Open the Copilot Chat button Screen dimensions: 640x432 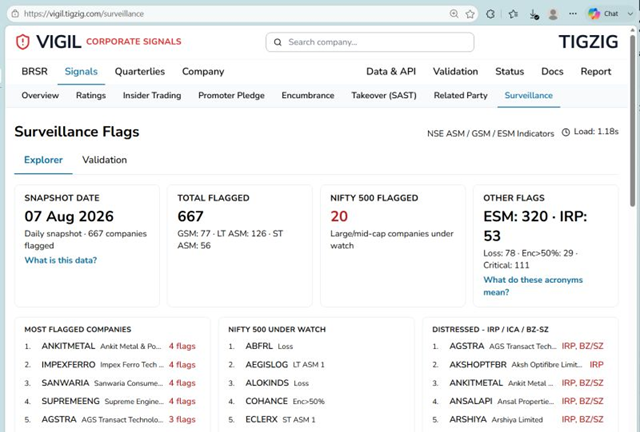[x=603, y=14]
